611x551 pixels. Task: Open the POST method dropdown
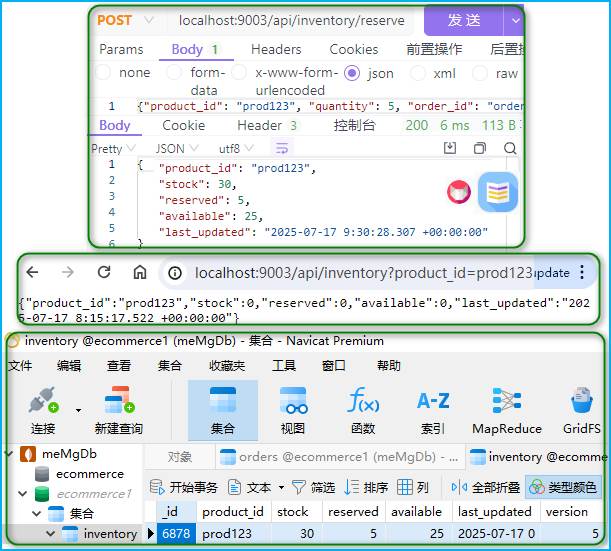point(149,20)
